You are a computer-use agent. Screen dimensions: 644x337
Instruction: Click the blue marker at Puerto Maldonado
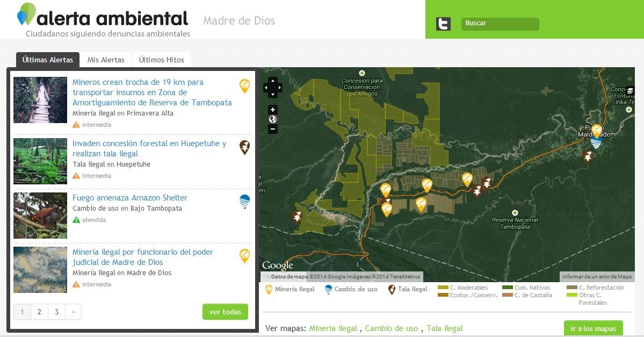pos(596,143)
